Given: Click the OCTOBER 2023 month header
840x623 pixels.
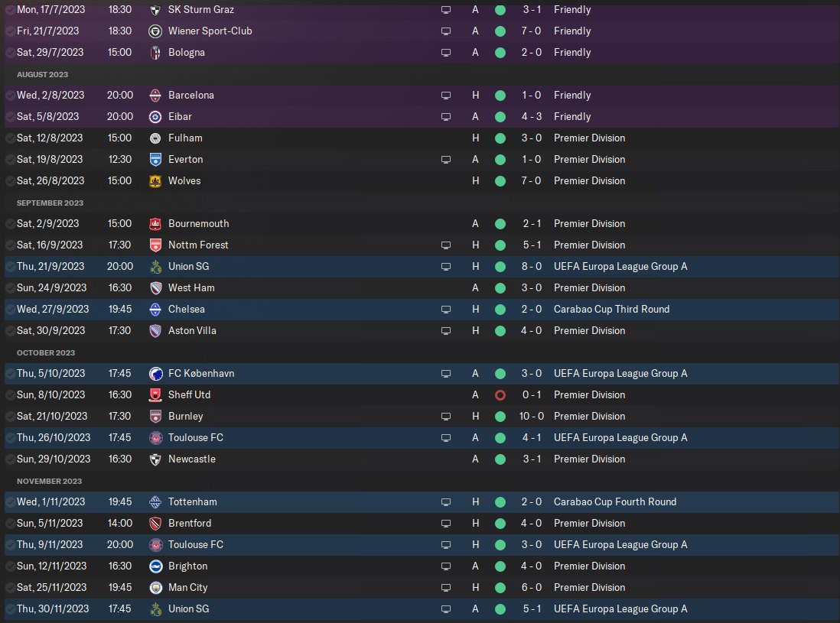Looking at the screenshot, I should (46, 353).
